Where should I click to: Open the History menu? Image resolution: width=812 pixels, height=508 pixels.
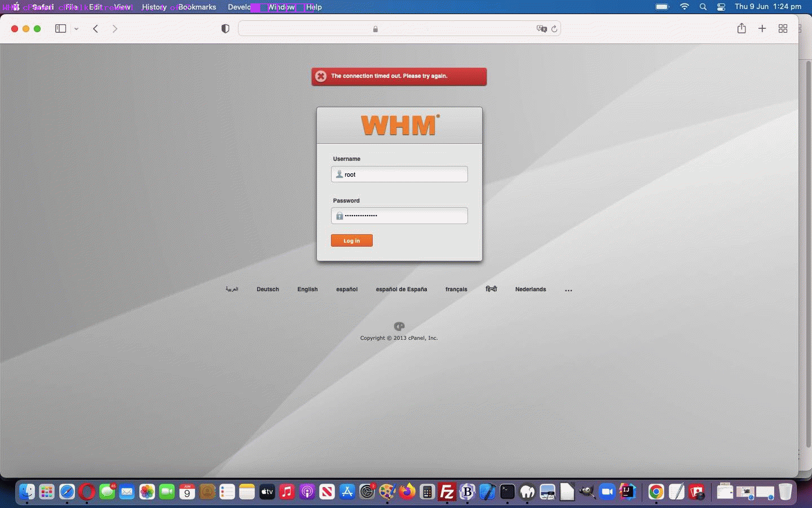pos(154,7)
